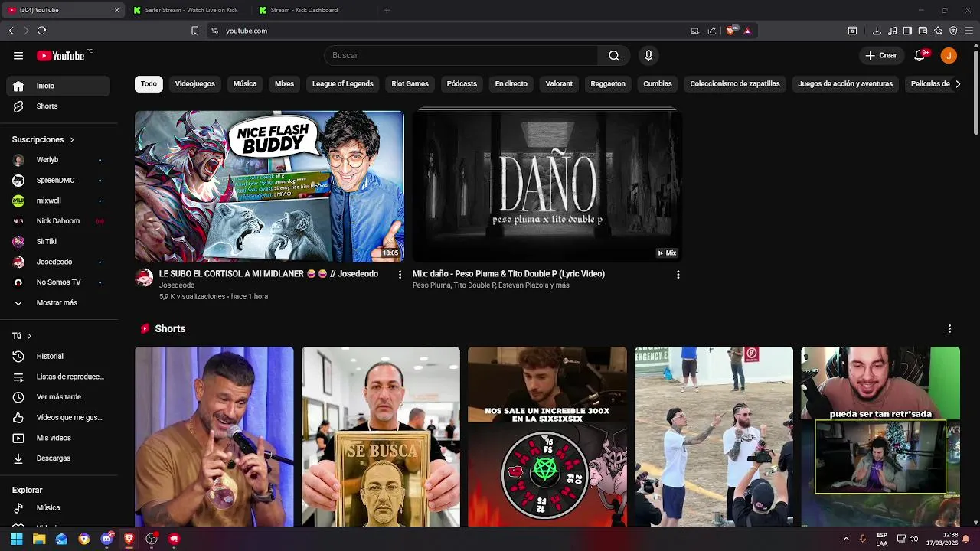This screenshot has width=980, height=551.
Task: Open DAÑO lyric video thumbnail
Action: [x=547, y=187]
